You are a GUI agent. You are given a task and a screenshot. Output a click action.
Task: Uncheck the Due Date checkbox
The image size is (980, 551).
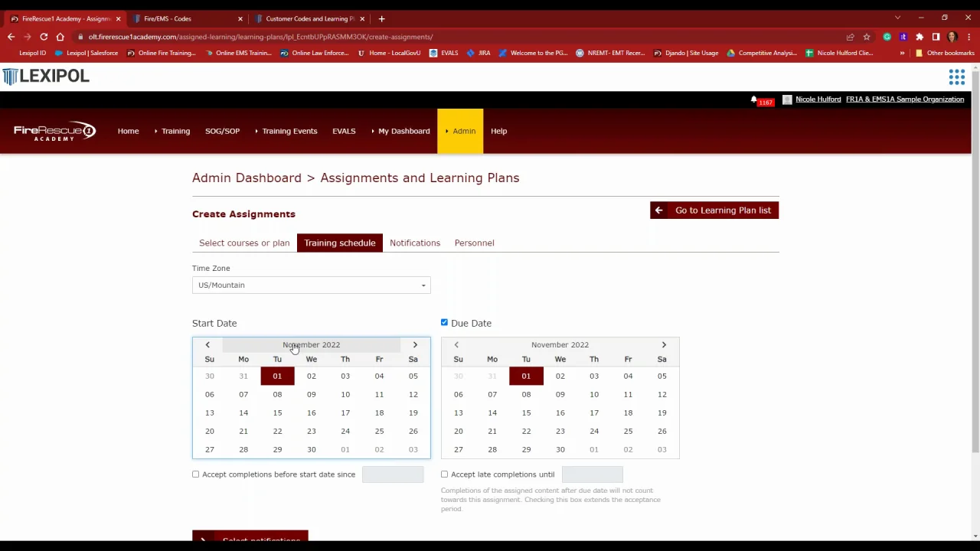pyautogui.click(x=444, y=322)
